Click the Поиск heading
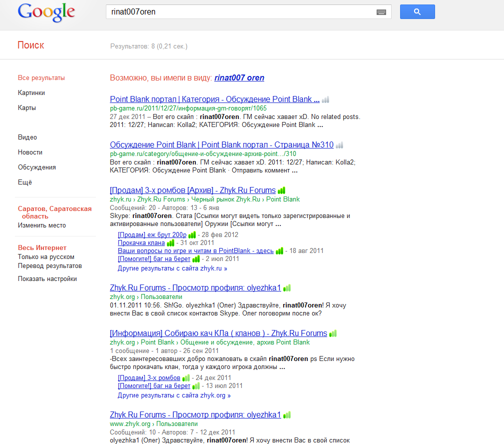 [31, 45]
